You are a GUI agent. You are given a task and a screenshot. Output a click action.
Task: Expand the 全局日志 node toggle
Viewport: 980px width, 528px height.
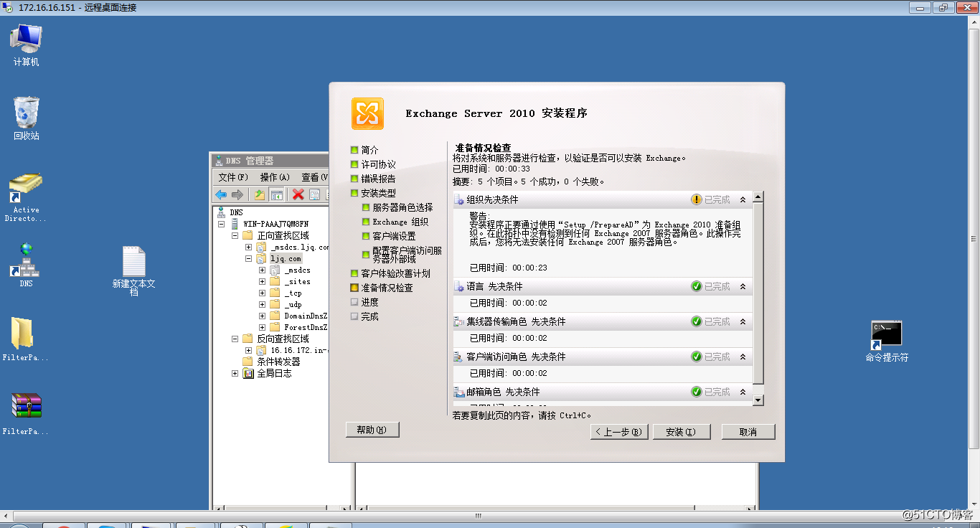coord(235,373)
